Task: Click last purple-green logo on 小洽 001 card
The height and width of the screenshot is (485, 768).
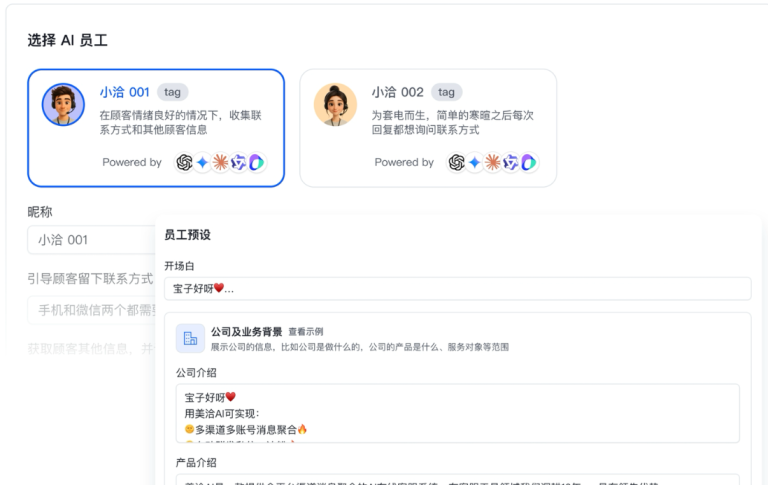Action: tap(257, 162)
